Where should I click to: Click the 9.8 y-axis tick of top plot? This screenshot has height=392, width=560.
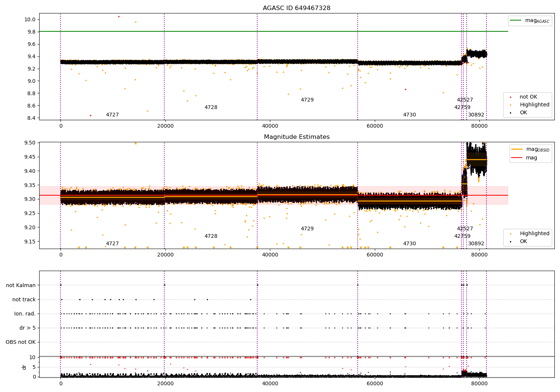pyautogui.click(x=31, y=32)
